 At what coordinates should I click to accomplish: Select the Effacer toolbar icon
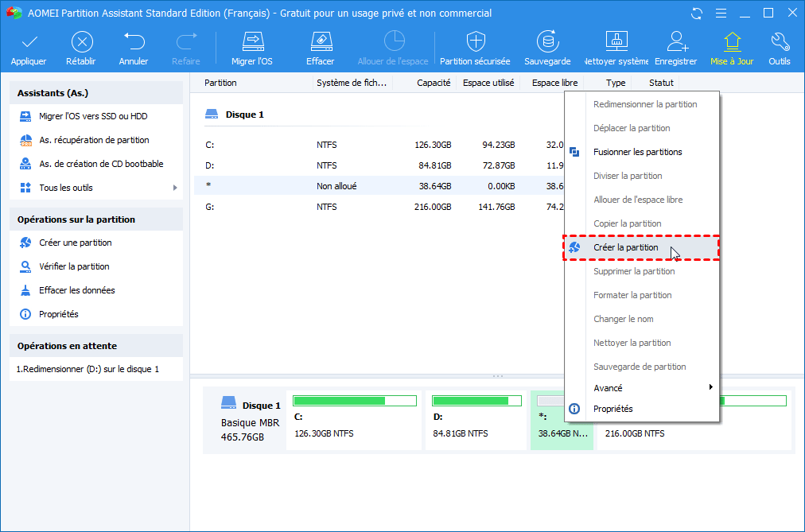[321, 41]
